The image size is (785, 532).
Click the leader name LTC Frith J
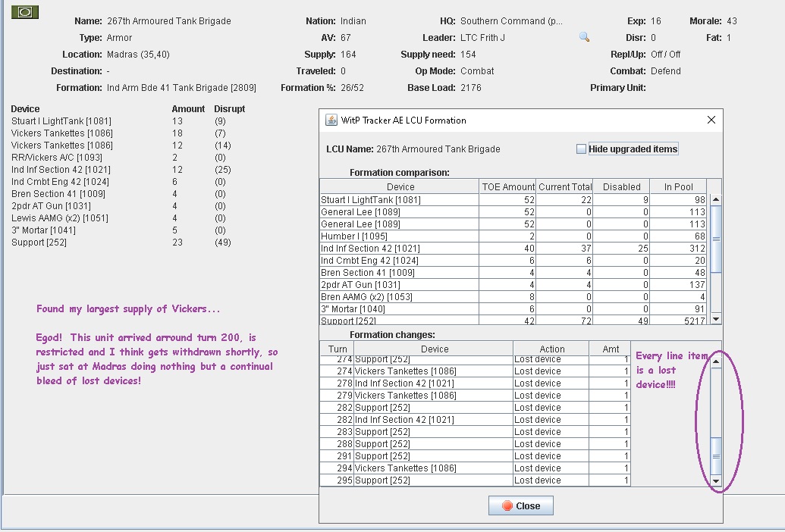coord(482,37)
